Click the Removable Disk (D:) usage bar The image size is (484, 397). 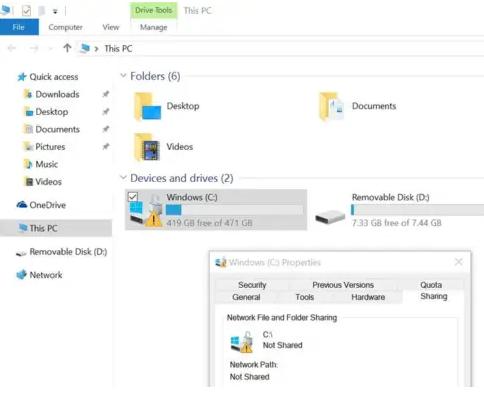[x=417, y=210]
